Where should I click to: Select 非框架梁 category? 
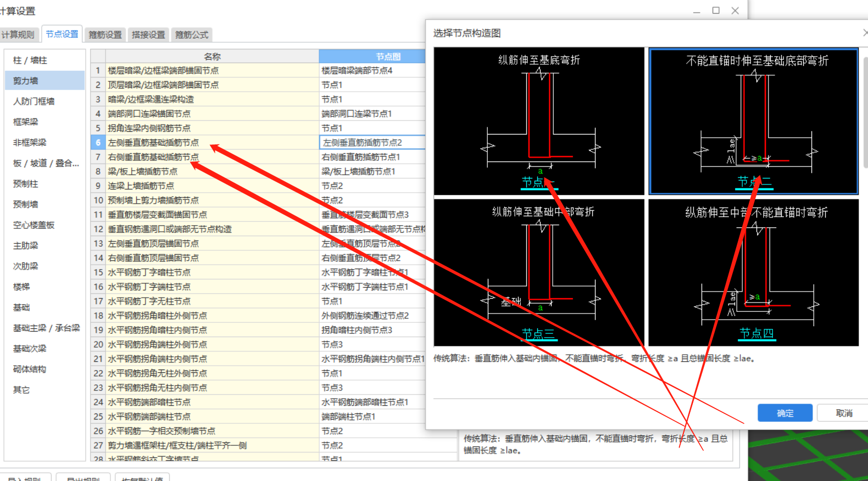[45, 143]
